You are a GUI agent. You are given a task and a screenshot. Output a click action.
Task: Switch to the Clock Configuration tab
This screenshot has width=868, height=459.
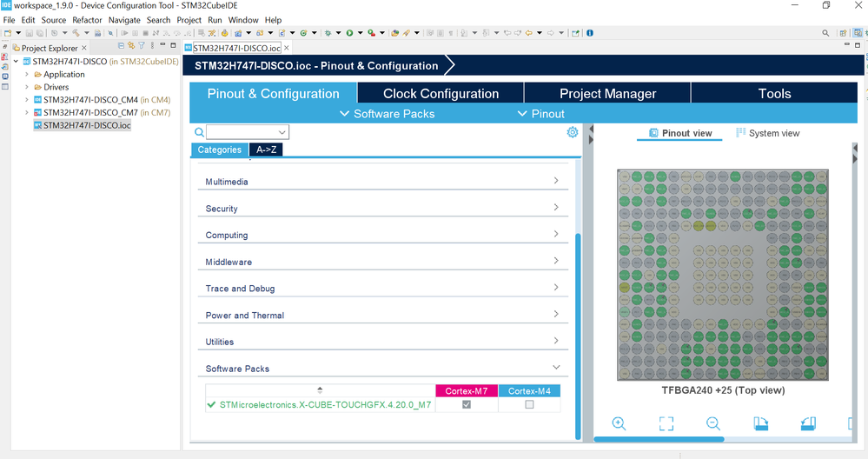(441, 94)
